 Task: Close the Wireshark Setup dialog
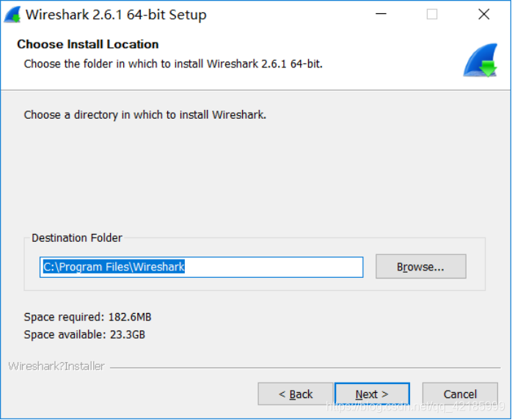pyautogui.click(x=483, y=15)
